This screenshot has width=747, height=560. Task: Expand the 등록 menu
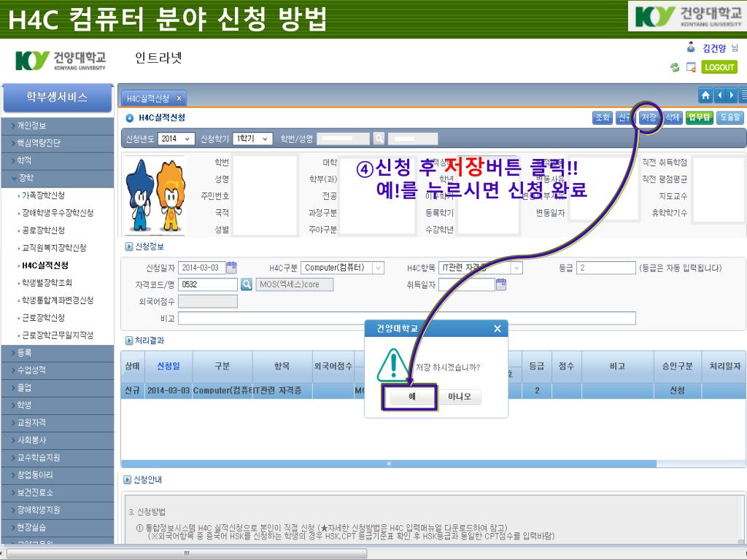tap(57, 352)
